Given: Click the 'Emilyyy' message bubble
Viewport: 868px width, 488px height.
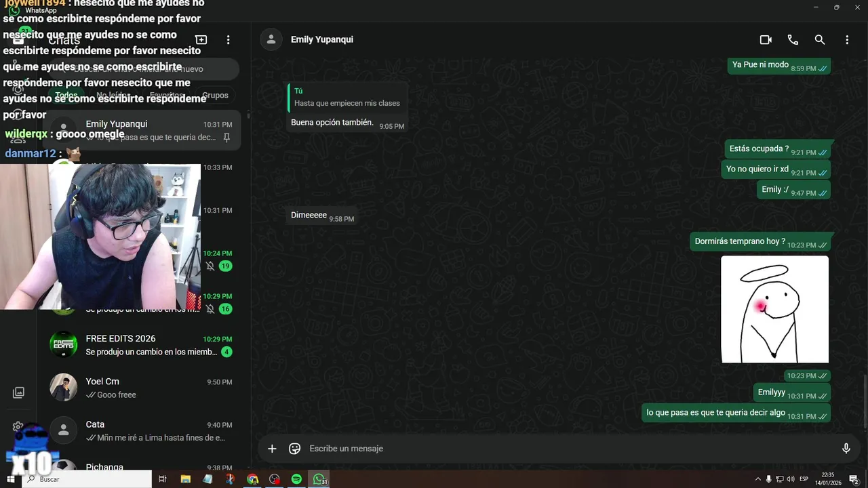Looking at the screenshot, I should tap(793, 392).
